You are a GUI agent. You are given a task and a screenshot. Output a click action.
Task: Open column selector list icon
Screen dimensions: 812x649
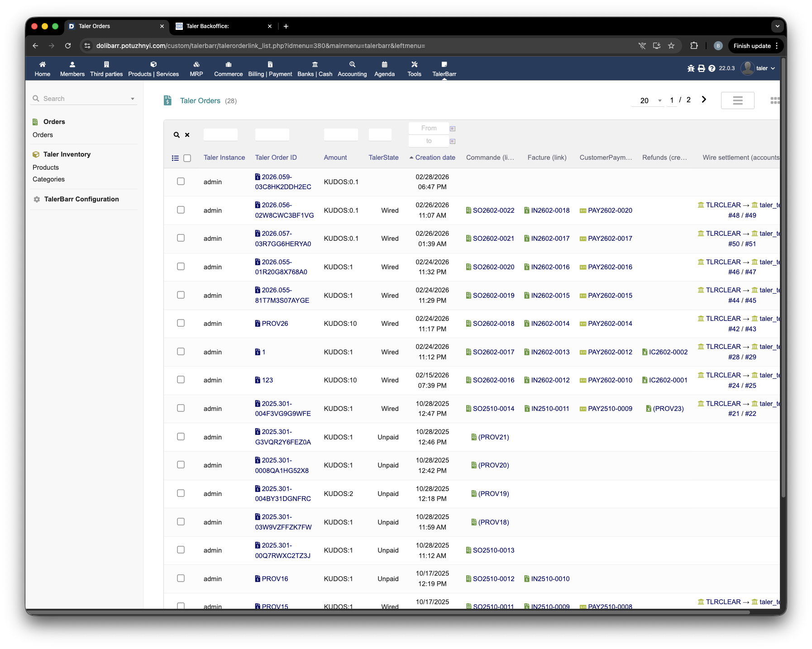(175, 158)
